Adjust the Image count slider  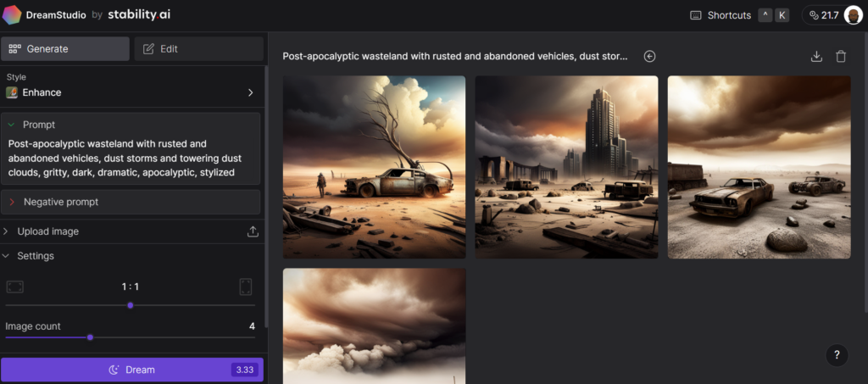(90, 337)
